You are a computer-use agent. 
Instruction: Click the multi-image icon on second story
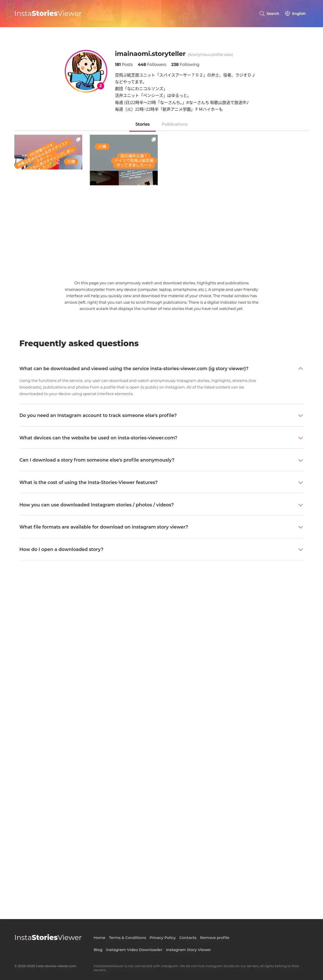point(153,139)
